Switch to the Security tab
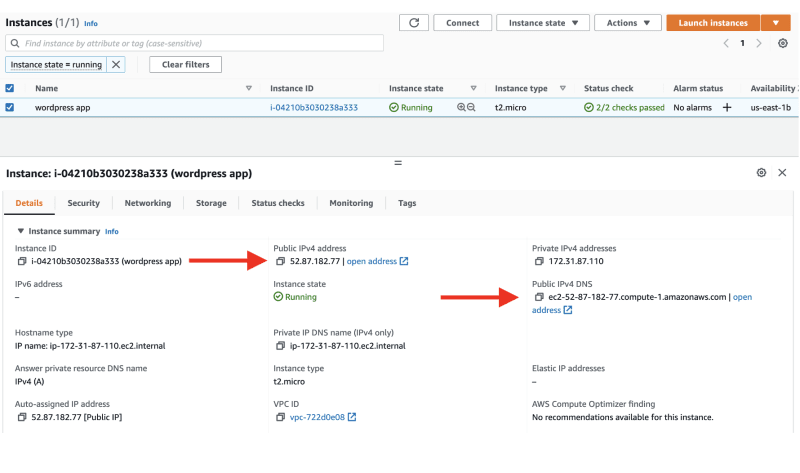The height and width of the screenshot is (473, 800). click(84, 203)
